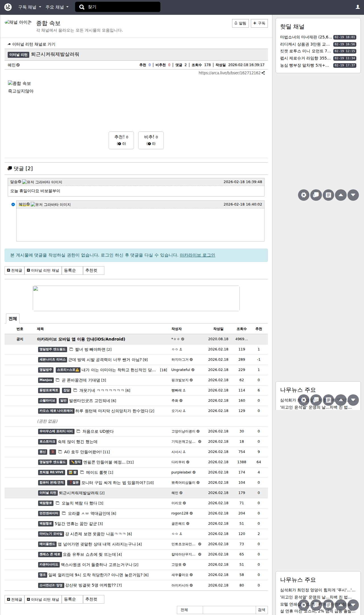
Task: Click the arca.live logo icon
Action: (x=8, y=7)
